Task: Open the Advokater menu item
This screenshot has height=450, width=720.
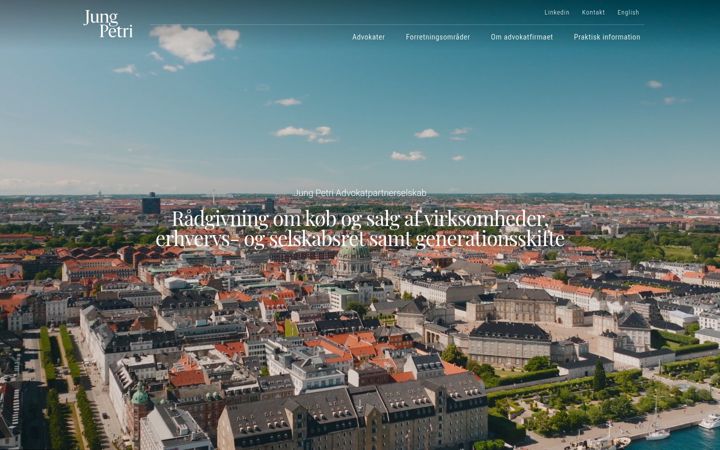Action: tap(368, 37)
